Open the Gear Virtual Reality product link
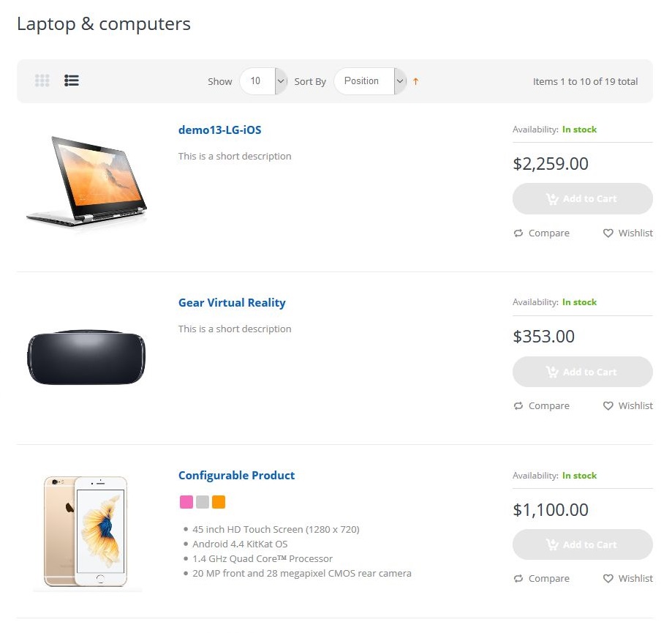The height and width of the screenshot is (633, 672). [x=232, y=303]
